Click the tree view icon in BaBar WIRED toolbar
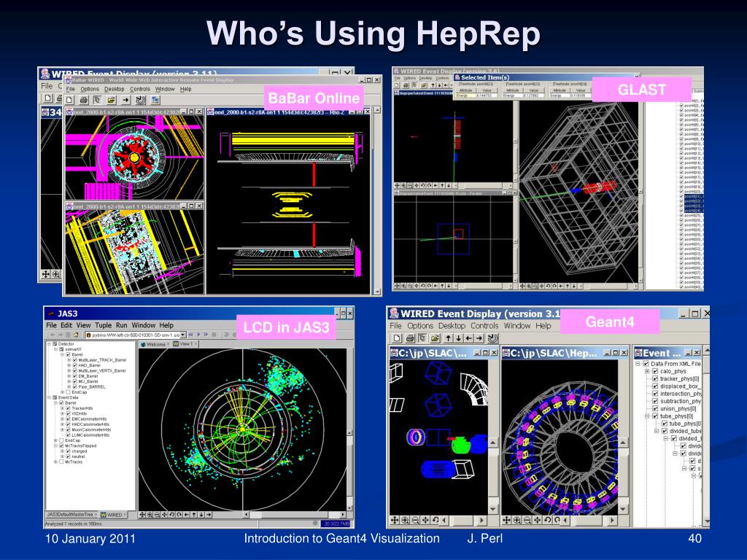 pyautogui.click(x=97, y=100)
